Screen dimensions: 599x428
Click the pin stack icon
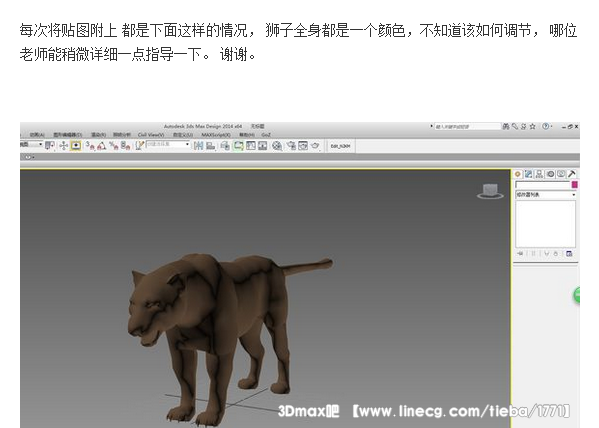(x=520, y=254)
